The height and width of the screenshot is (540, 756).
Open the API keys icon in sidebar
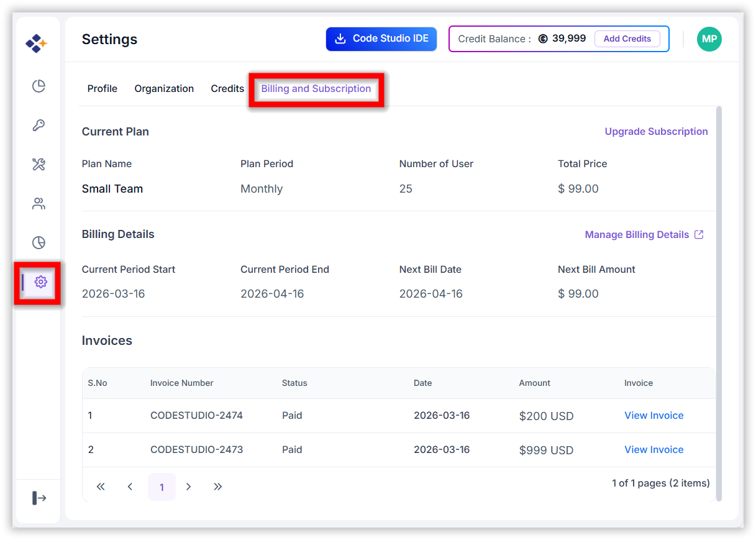click(x=39, y=126)
